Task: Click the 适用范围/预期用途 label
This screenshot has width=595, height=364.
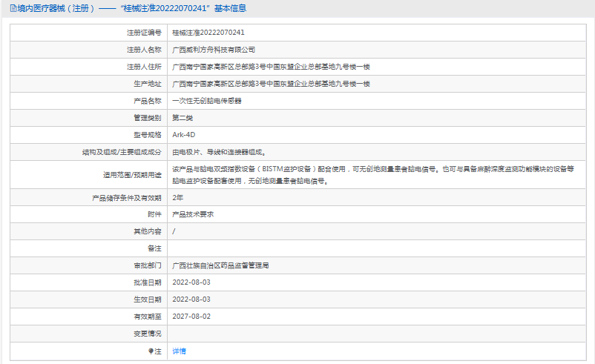Action: click(133, 175)
